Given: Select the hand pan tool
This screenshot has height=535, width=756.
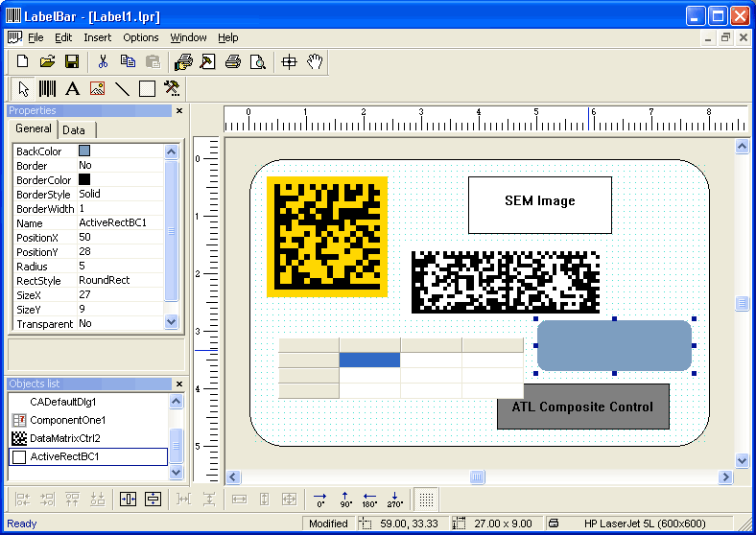Looking at the screenshot, I should click(315, 61).
